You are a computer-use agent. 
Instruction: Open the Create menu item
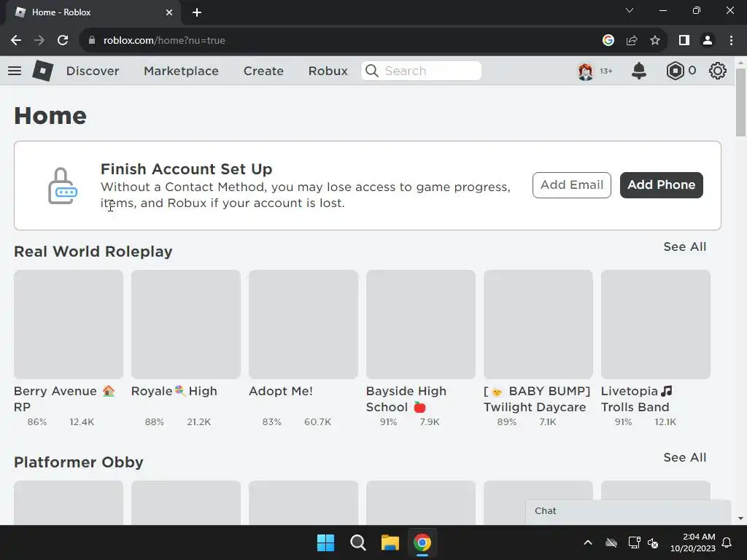(x=263, y=71)
